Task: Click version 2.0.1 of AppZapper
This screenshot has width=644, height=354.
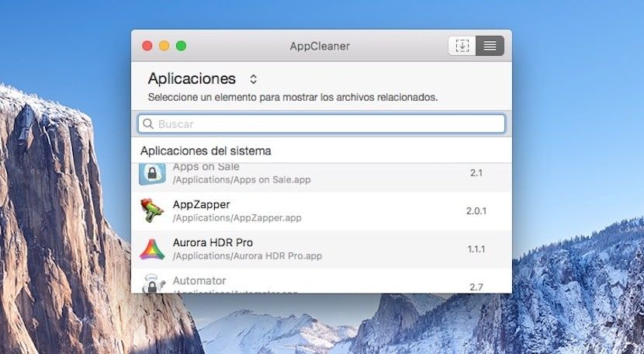Action: pyautogui.click(x=476, y=211)
